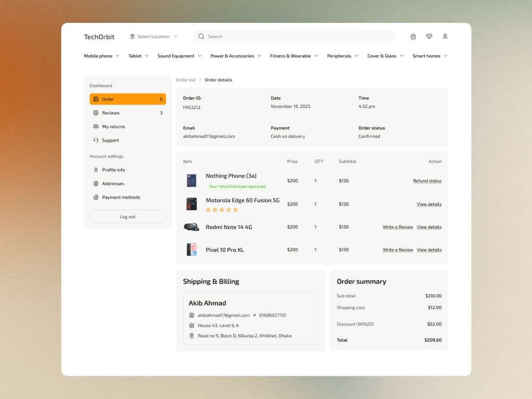Open My returns in sidebar
Screen dimensions: 532x399
[128, 126]
